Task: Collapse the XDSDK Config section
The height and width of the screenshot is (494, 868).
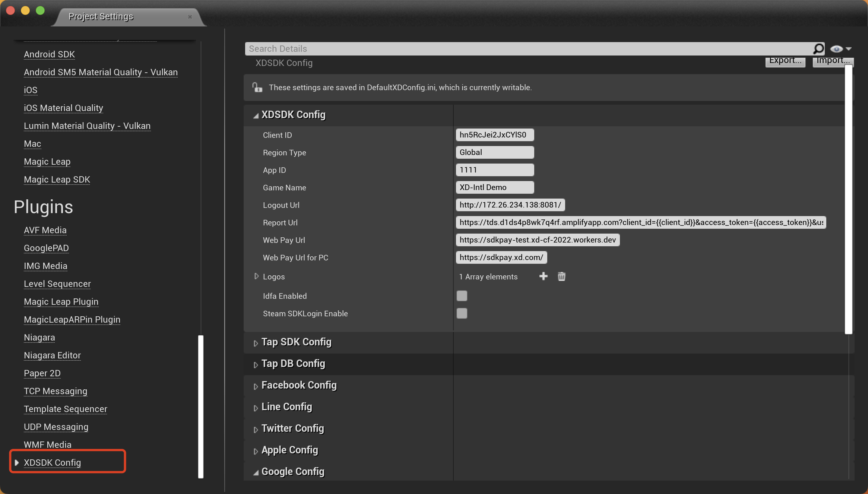Action: tap(256, 115)
